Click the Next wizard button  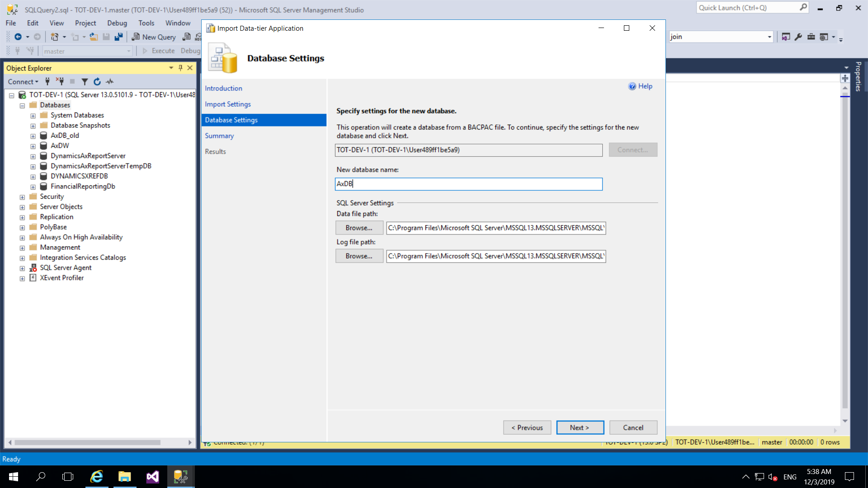tap(580, 427)
